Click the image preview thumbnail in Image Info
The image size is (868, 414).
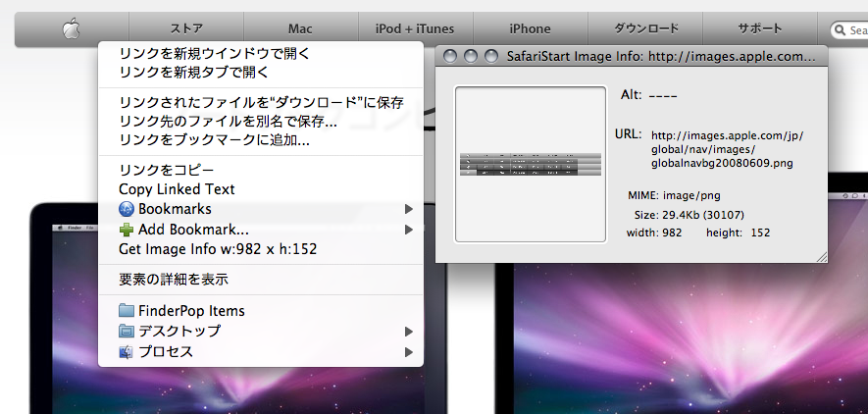pyautogui.click(x=531, y=164)
